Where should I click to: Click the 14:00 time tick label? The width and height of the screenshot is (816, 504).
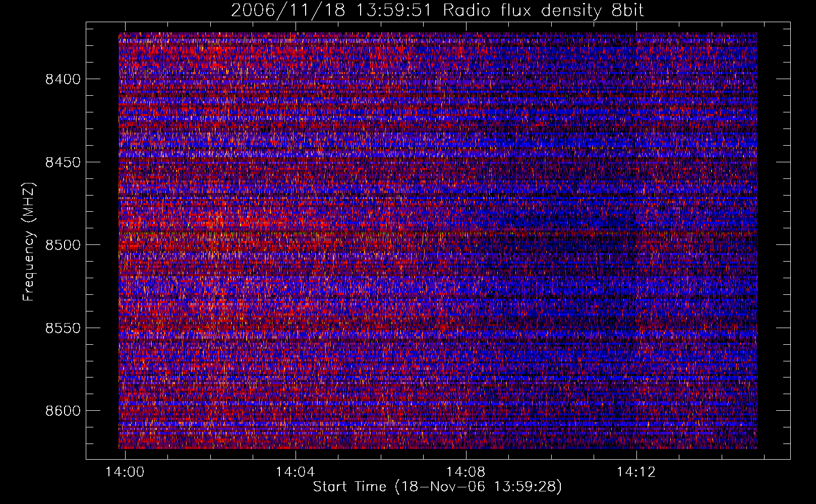[x=125, y=472]
